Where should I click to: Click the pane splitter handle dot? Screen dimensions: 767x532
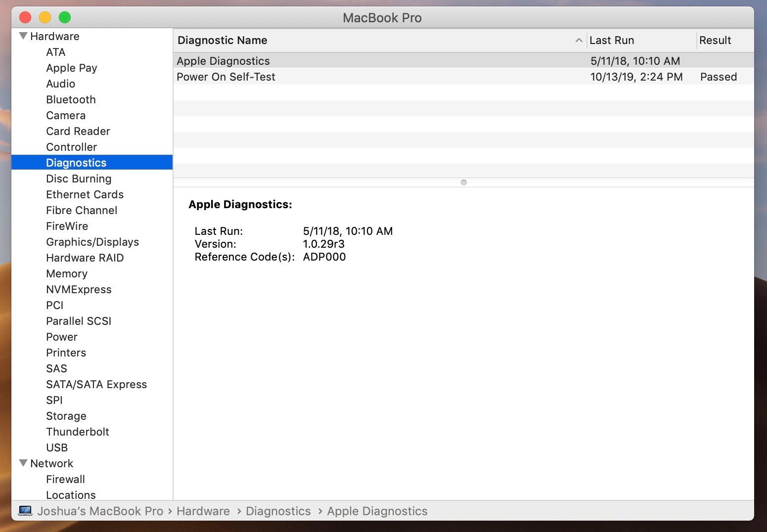point(463,182)
